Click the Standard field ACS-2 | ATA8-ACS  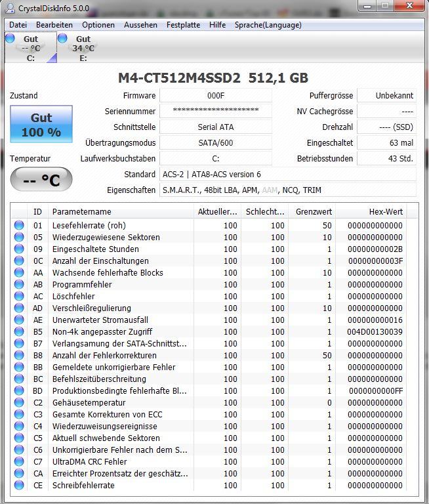pyautogui.click(x=288, y=174)
